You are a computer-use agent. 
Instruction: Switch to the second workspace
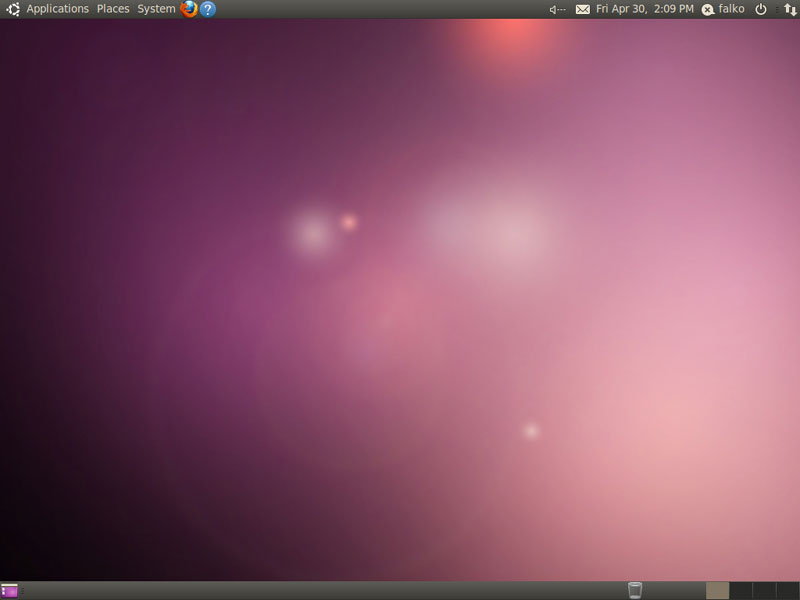[741, 591]
